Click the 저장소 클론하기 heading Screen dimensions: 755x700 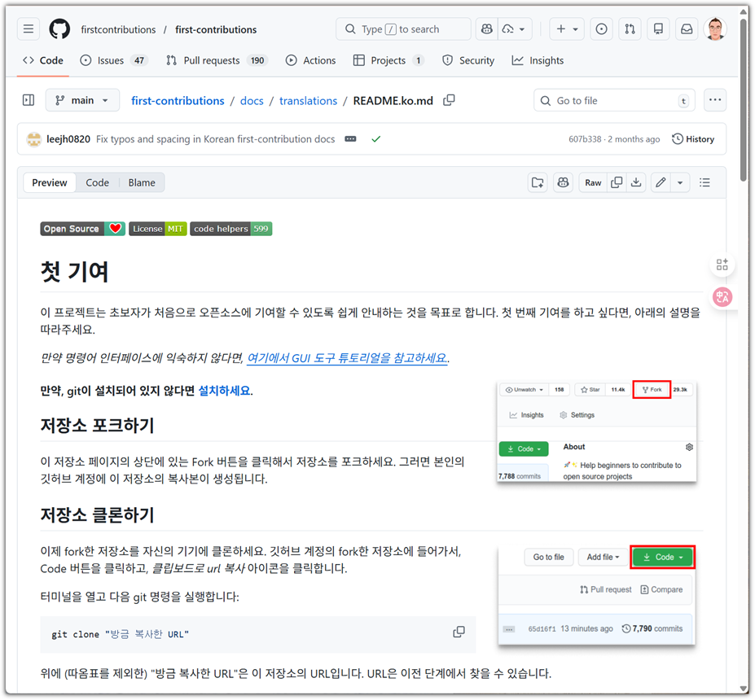[x=97, y=514]
